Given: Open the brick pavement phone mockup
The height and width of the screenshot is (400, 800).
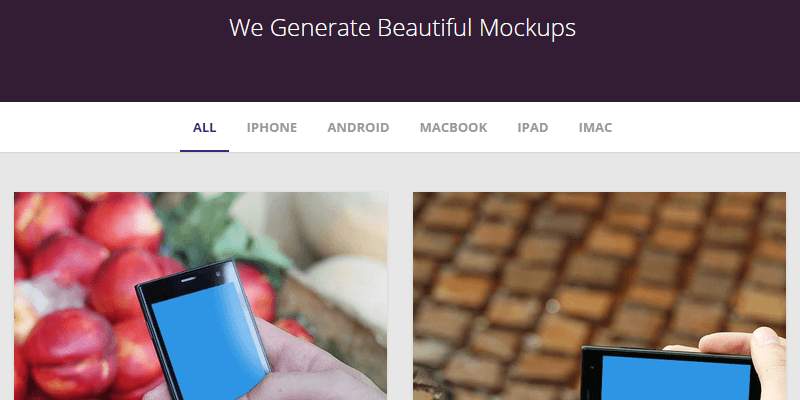Looking at the screenshot, I should pos(599,296).
